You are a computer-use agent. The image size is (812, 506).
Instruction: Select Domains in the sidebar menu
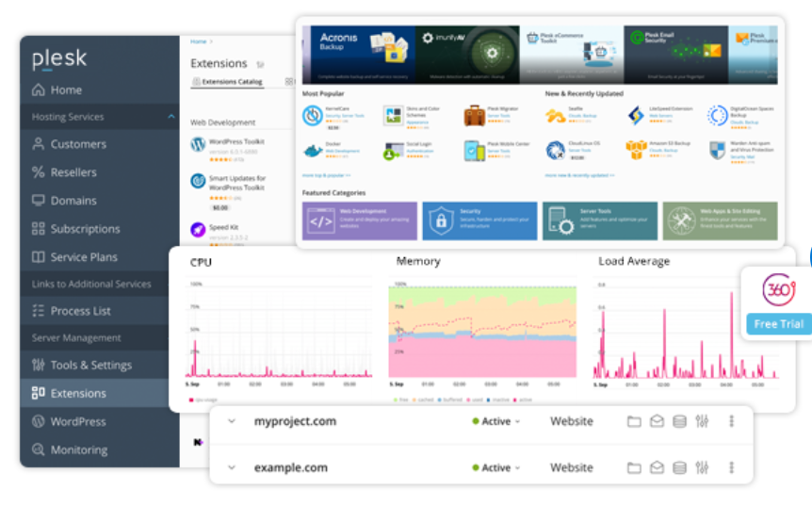(73, 201)
